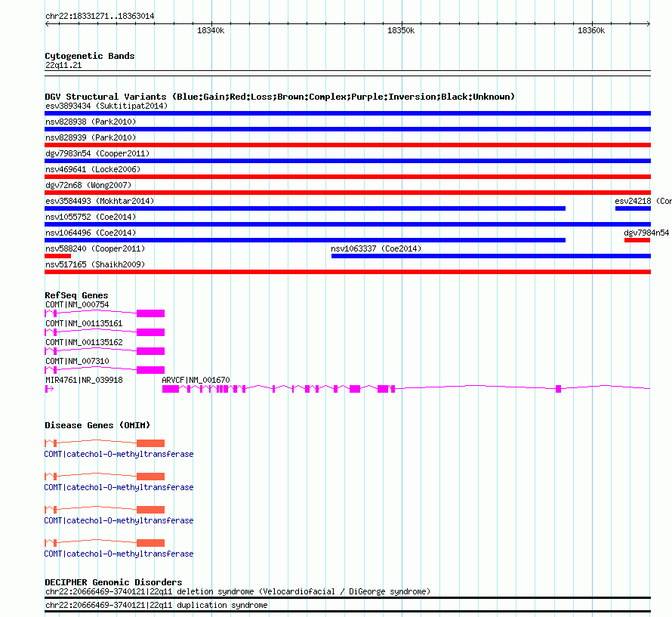Select the blue esv3893434 gain bar
This screenshot has height=617, width=672.
(x=347, y=113)
